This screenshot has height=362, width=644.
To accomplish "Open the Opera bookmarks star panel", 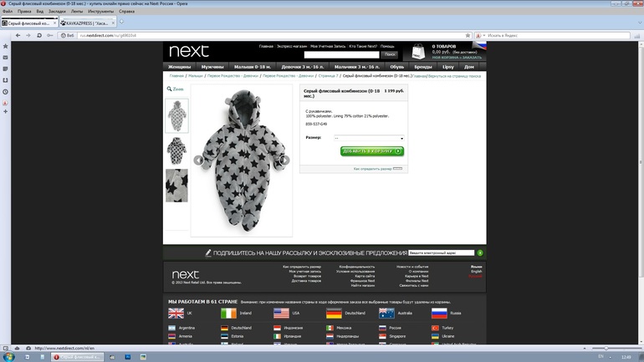I will click(5, 45).
